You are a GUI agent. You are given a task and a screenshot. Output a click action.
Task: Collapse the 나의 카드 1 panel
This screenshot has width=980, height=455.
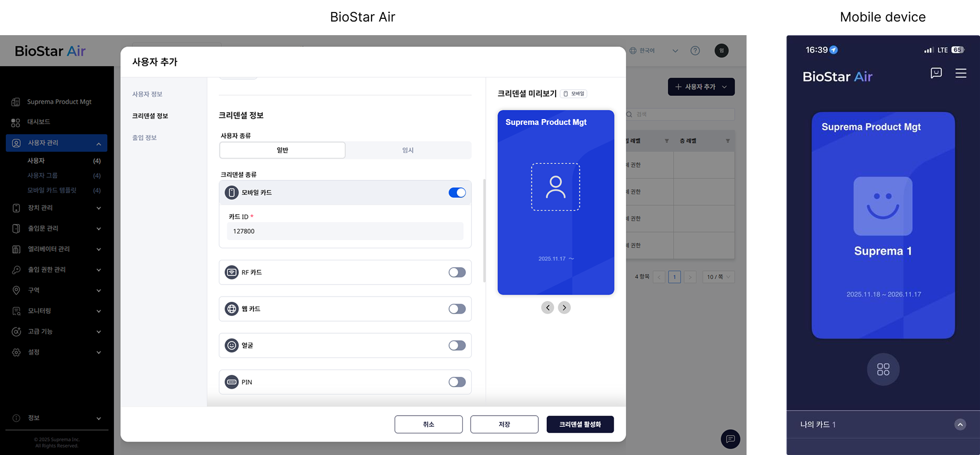[x=960, y=425]
